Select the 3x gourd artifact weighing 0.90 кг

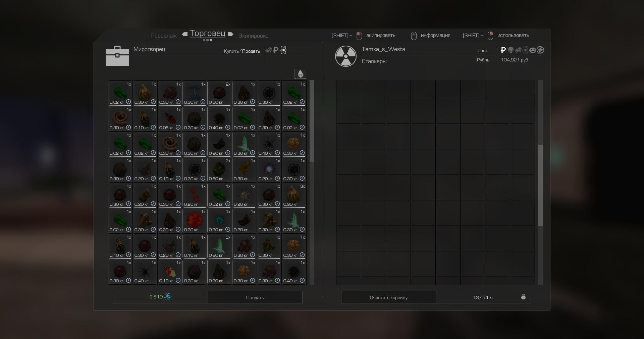pos(294,195)
